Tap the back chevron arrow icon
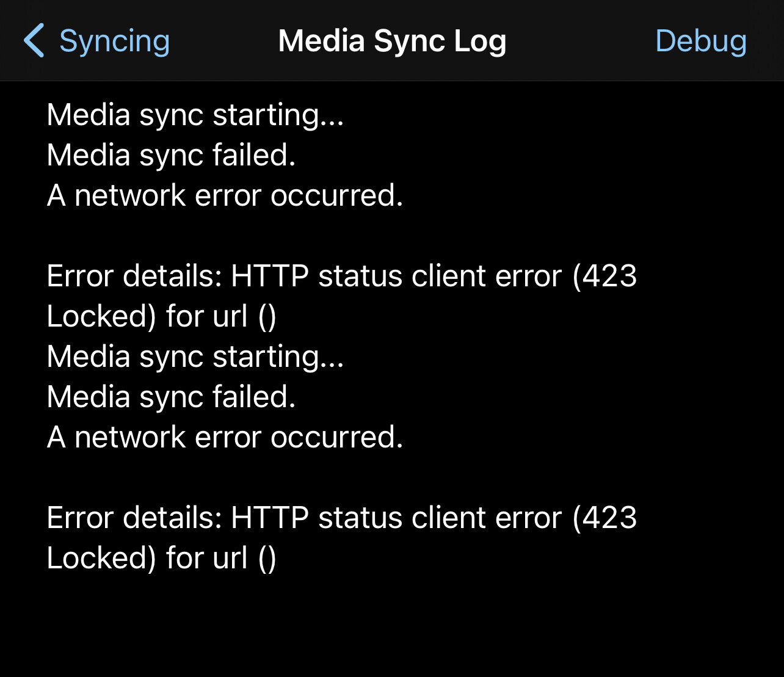Image resolution: width=784 pixels, height=677 pixels. point(34,41)
